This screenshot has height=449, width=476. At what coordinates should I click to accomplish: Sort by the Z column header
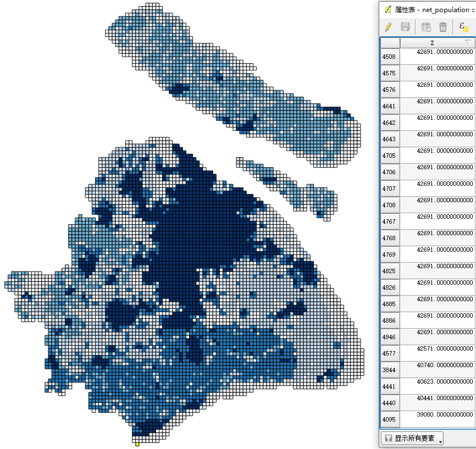pyautogui.click(x=438, y=42)
